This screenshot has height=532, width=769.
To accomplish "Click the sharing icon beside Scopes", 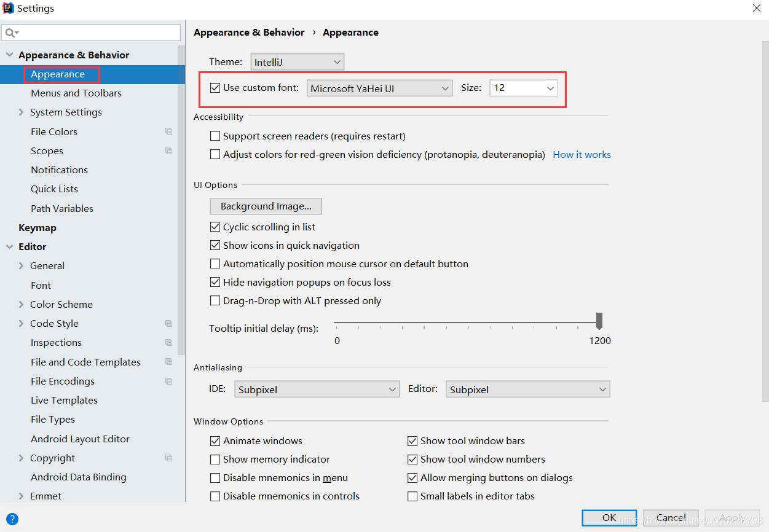I will click(168, 151).
